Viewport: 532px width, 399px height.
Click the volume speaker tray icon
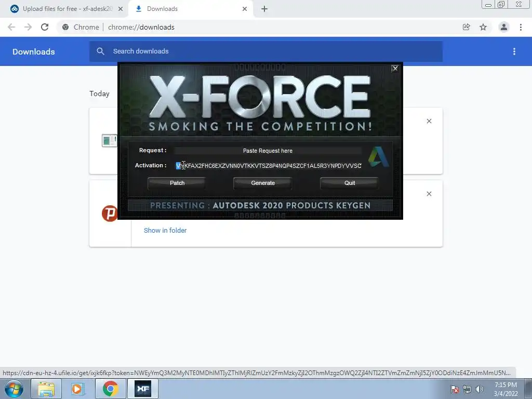click(x=479, y=390)
